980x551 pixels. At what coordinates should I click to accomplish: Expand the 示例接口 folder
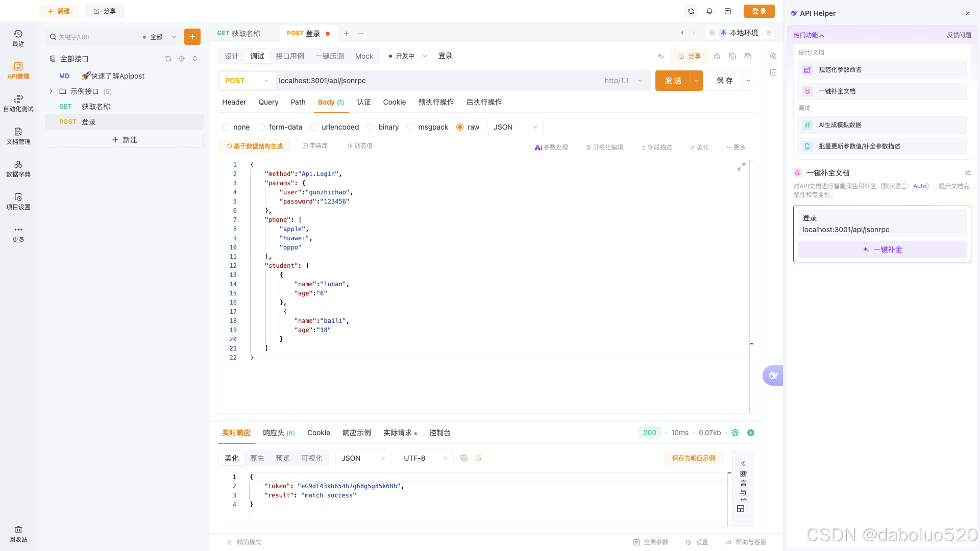(x=51, y=91)
